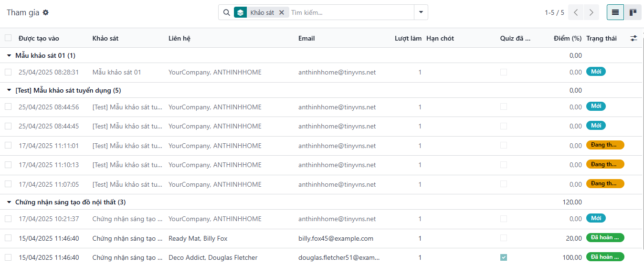This screenshot has height=266, width=644.
Task: Collapse Chứng nhận sáng tạo đồ nội thất group
Action: pos(9,202)
